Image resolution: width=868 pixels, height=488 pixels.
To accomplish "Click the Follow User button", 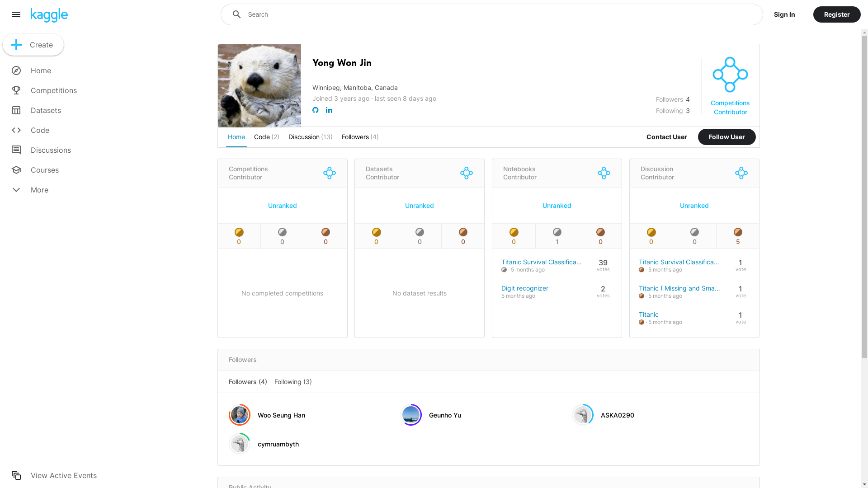I will coord(726,137).
